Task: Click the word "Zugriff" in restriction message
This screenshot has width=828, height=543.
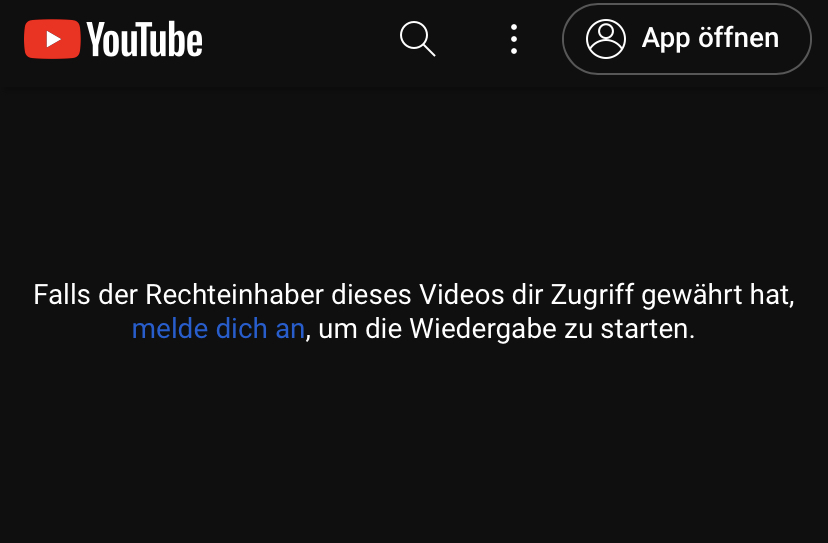Action: [x=592, y=295]
